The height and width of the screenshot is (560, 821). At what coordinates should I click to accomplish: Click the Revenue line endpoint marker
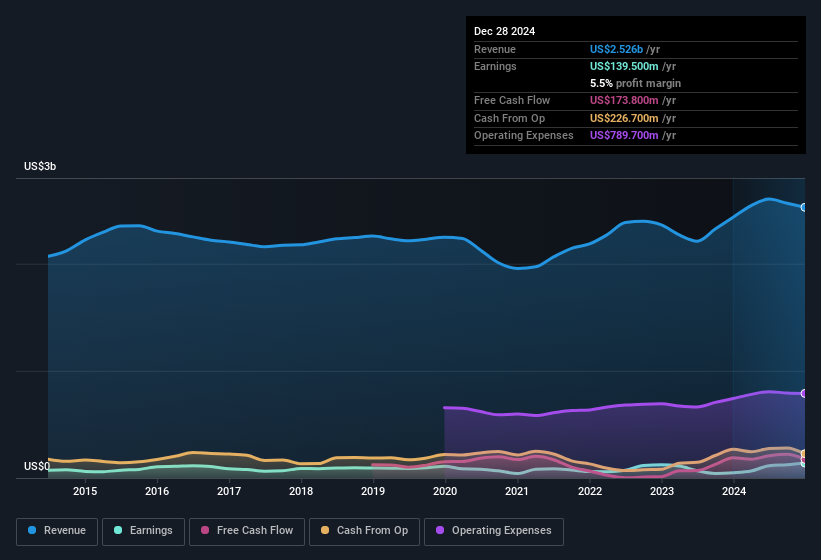804,207
